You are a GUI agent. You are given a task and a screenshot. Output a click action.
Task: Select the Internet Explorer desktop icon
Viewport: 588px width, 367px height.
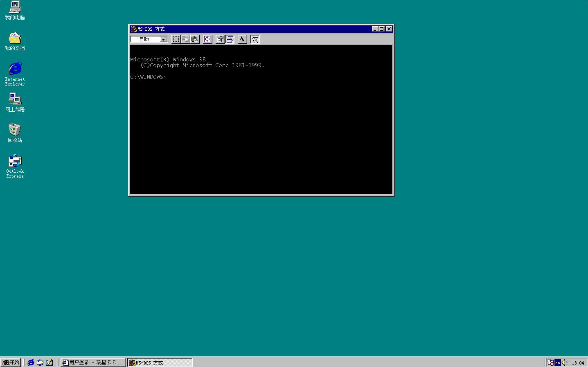point(15,74)
